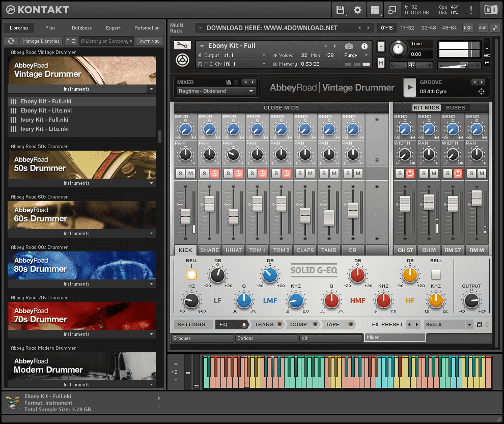
Task: Click the Manage Libraries button
Action: pos(41,41)
